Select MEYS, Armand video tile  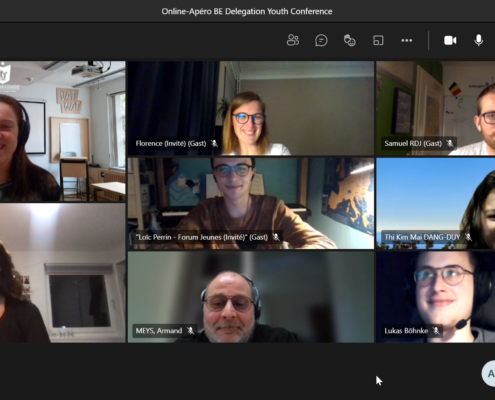251,297
